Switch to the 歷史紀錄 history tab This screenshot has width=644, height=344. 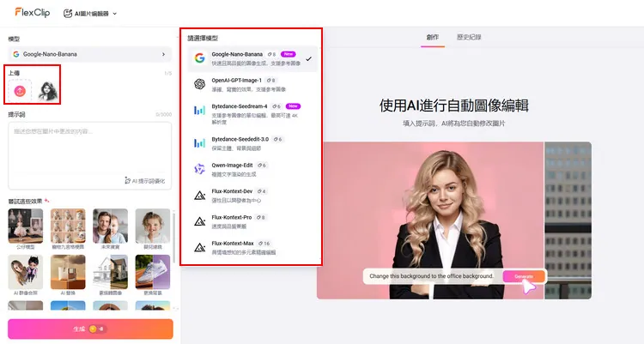click(x=469, y=38)
